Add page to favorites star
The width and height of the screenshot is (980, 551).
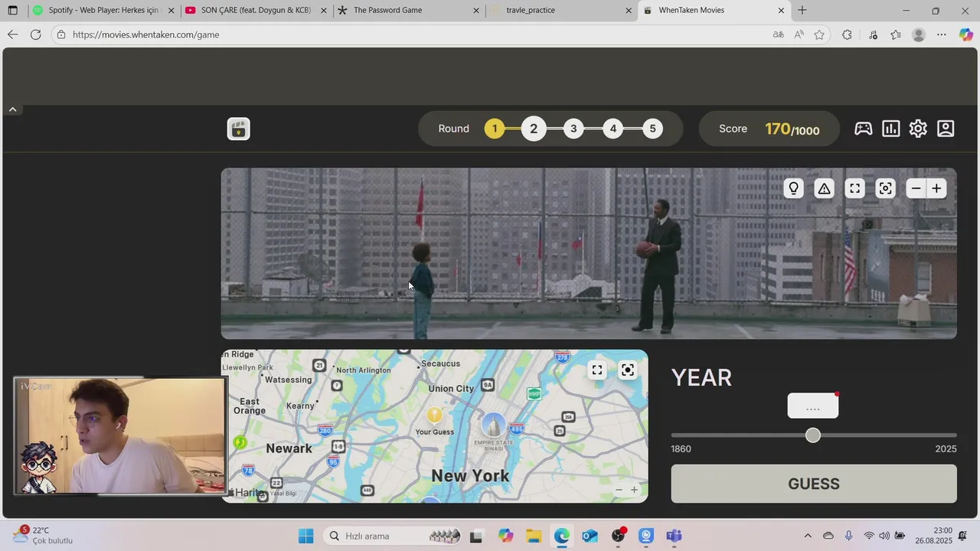tap(819, 34)
